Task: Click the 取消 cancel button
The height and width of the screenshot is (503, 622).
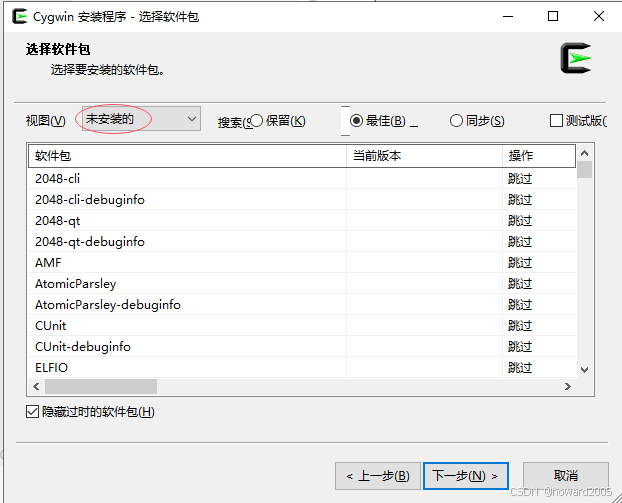Action: tap(566, 476)
